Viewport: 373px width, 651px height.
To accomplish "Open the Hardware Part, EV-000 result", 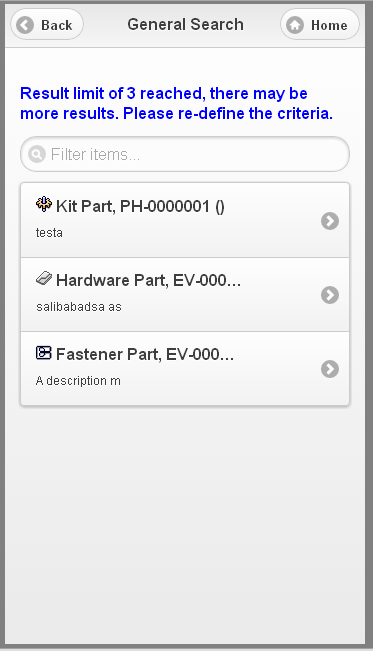I will (x=185, y=294).
